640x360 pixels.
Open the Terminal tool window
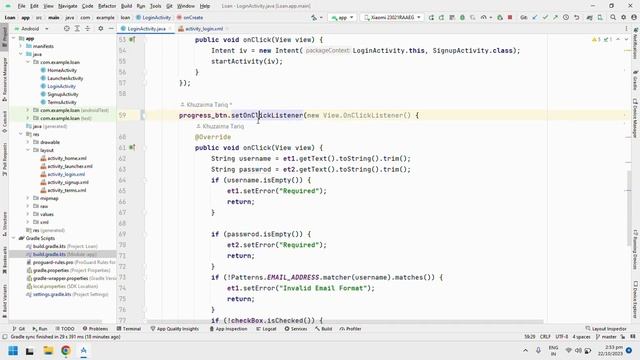coord(129,329)
